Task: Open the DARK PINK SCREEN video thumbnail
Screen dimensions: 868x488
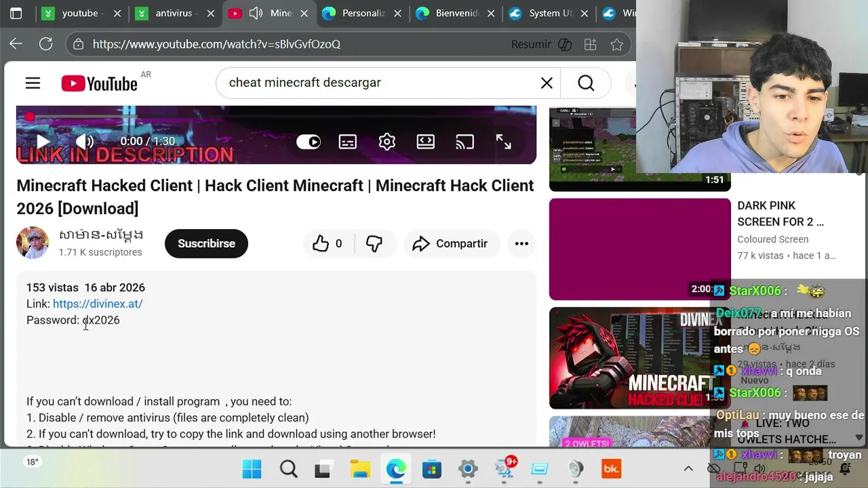Action: click(x=640, y=249)
